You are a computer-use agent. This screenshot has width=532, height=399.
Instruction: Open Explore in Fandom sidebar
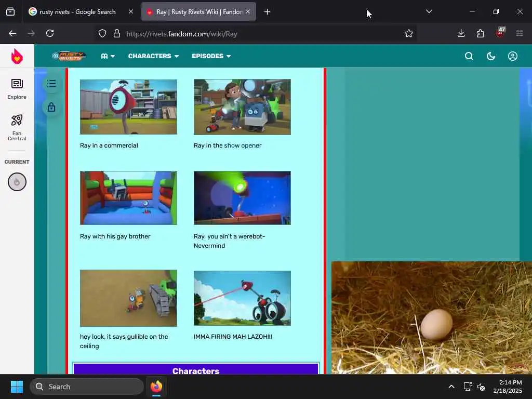pyautogui.click(x=17, y=89)
